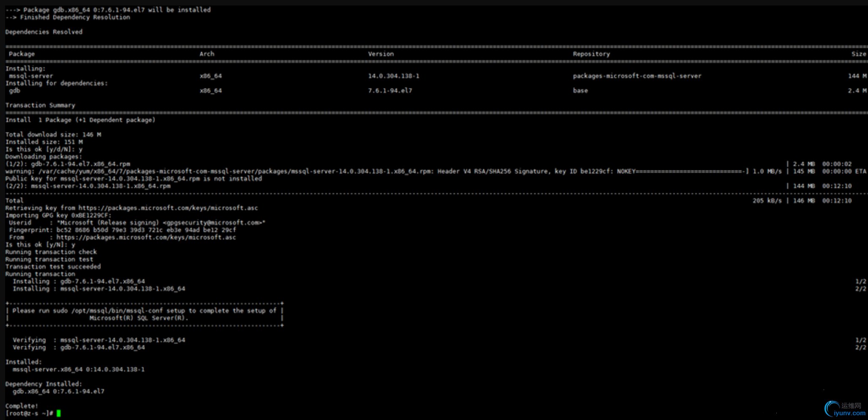868x420 pixels.
Task: Click the "Package" column header
Action: click(x=22, y=54)
